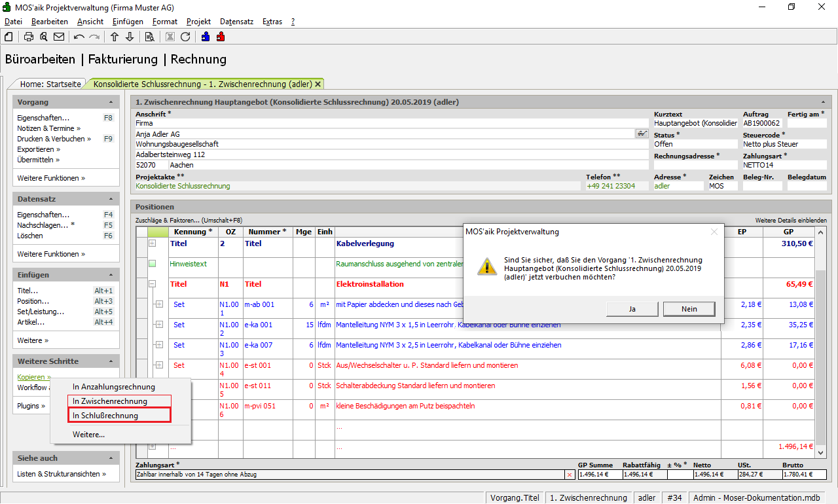The width and height of the screenshot is (838, 504).
Task: Click the undo arrow icon
Action: [79, 37]
